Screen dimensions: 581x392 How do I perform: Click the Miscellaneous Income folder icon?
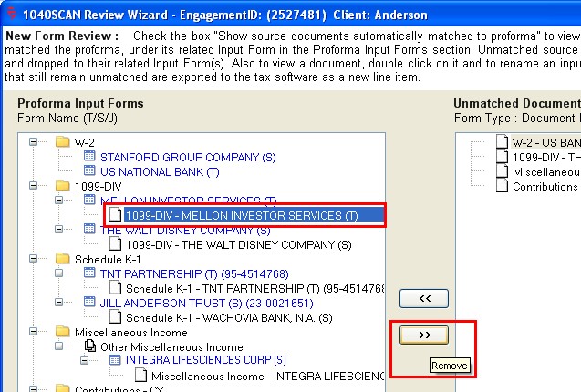point(63,331)
